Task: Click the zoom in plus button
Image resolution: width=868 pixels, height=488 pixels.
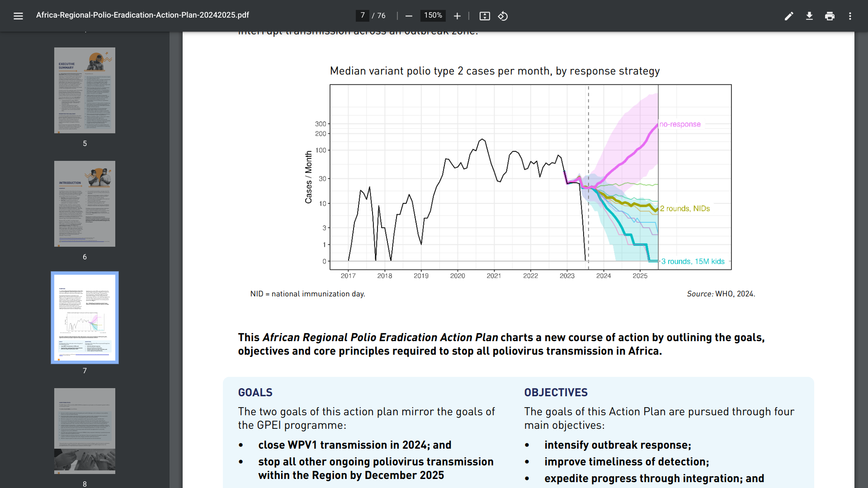Action: tap(457, 16)
